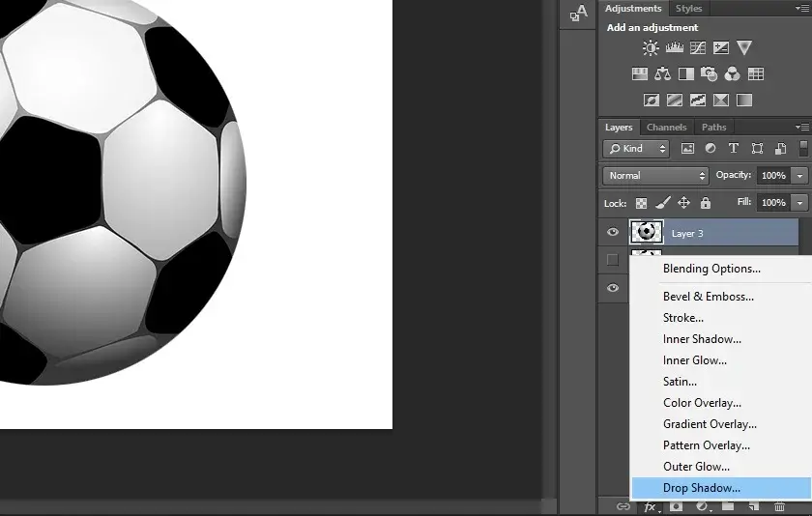
Task: Add a Threshold adjustment
Action: click(x=698, y=100)
